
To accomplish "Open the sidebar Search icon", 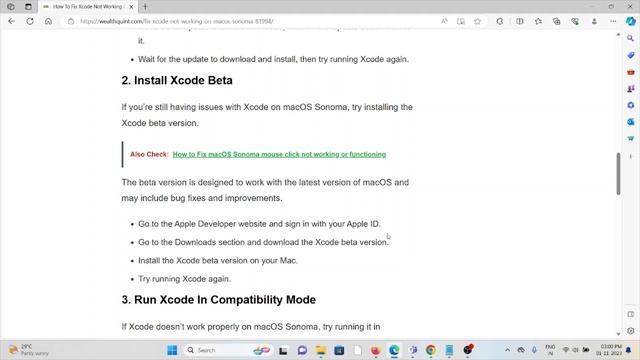I will tap(631, 38).
